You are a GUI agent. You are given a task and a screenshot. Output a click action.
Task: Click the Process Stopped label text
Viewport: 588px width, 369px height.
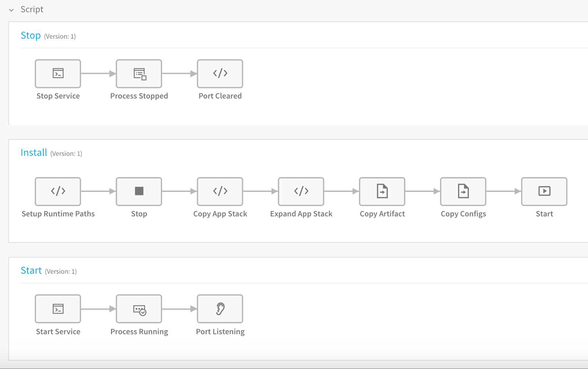point(139,96)
